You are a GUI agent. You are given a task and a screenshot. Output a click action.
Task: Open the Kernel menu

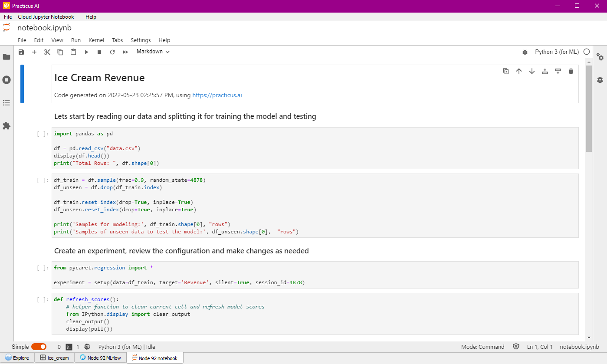[96, 40]
